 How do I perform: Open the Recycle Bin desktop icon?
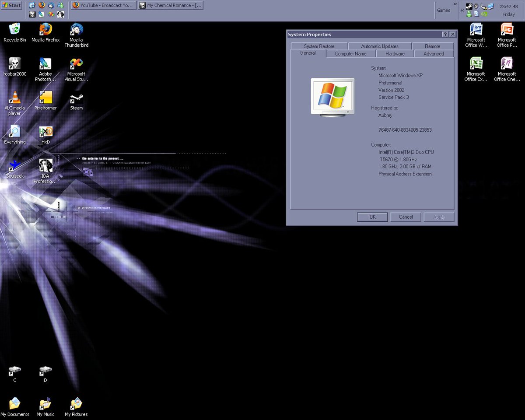click(x=15, y=33)
